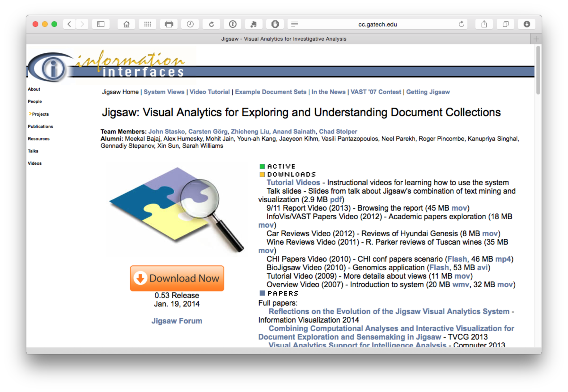
Task: Open People in the left sidebar
Action: 35,102
